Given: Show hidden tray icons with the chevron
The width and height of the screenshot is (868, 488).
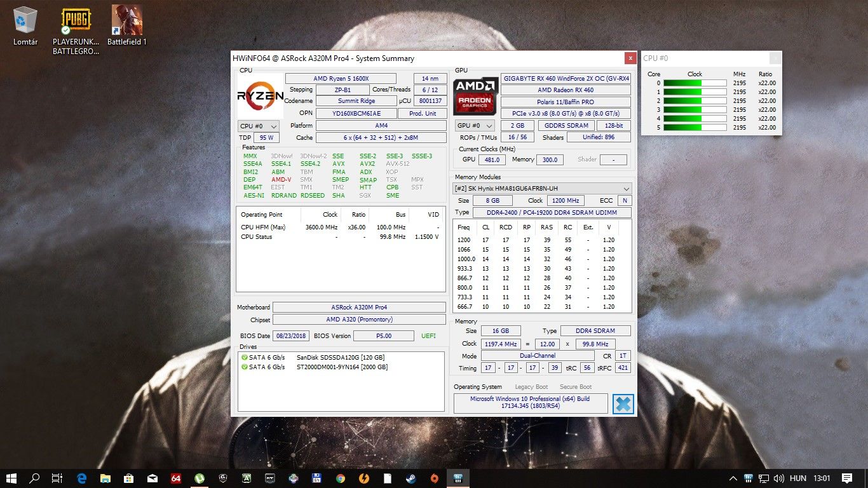Looking at the screenshot, I should [x=733, y=478].
